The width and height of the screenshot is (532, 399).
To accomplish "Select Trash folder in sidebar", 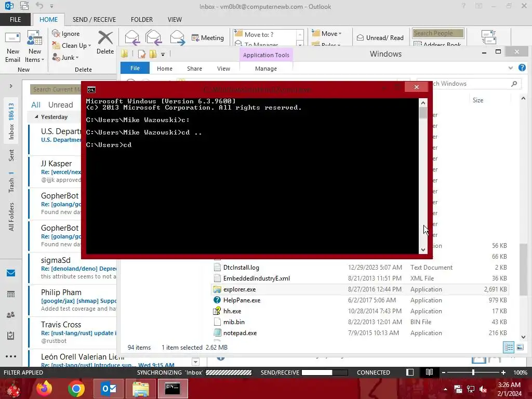I will (11, 182).
